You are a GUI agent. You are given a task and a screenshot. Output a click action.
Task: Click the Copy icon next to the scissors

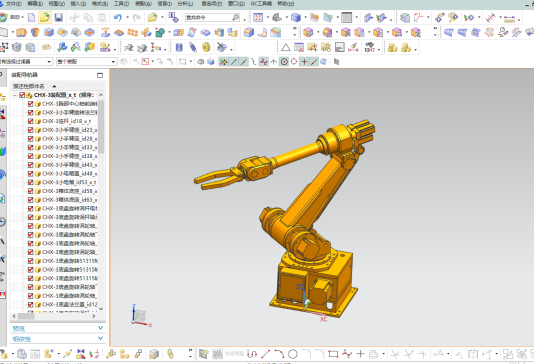pos(88,17)
